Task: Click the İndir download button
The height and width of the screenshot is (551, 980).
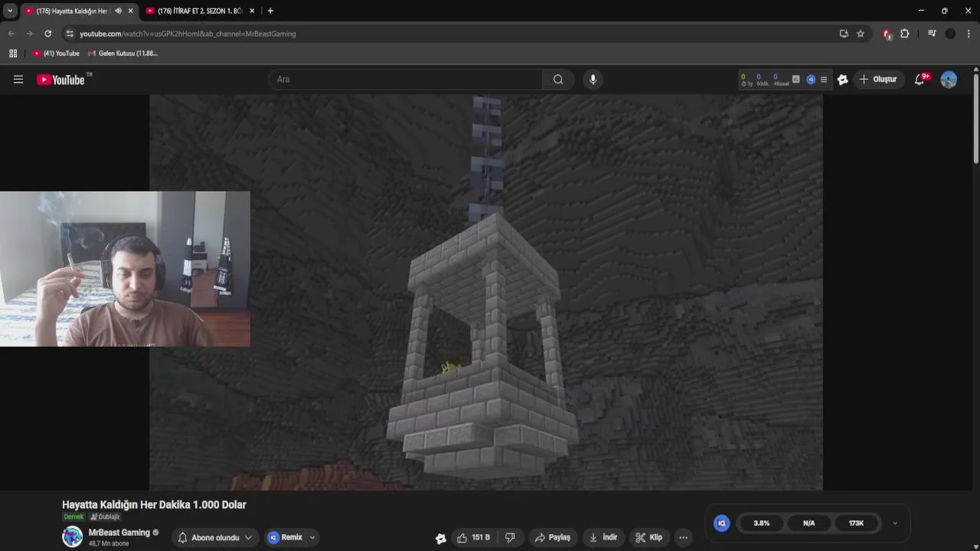Action: tap(603, 538)
